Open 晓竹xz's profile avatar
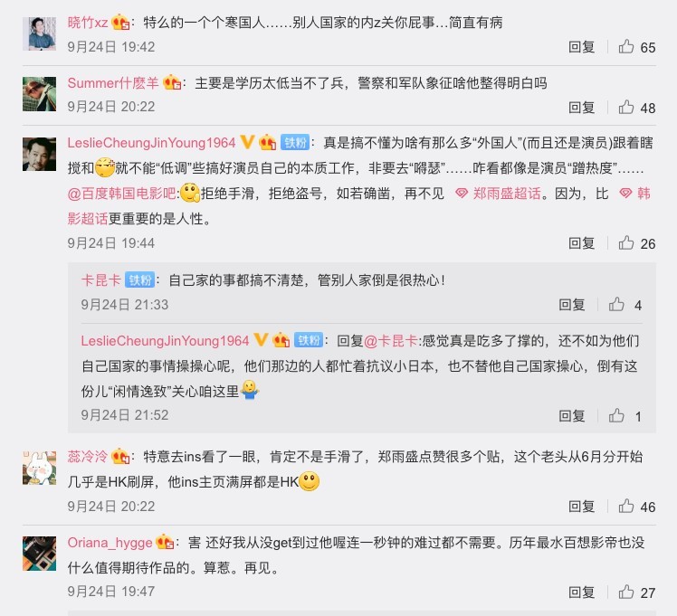Viewport: 677px width, 616px height. tap(39, 33)
